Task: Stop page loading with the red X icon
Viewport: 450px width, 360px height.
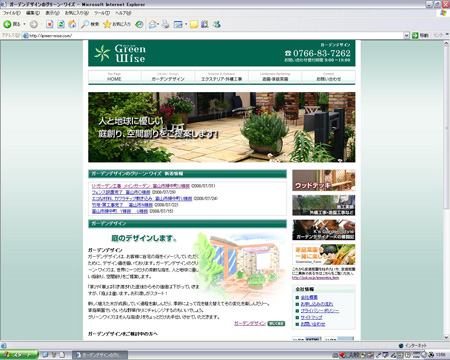Action: 50,24
